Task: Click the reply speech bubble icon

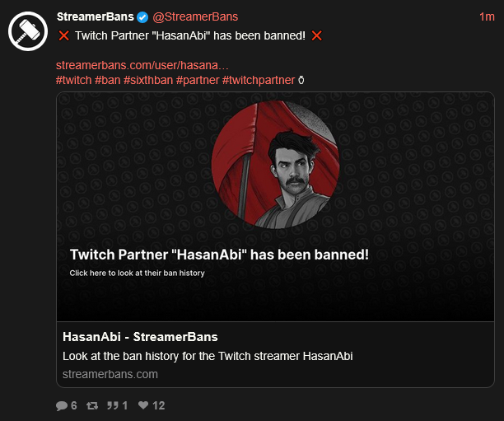Action: pos(62,405)
